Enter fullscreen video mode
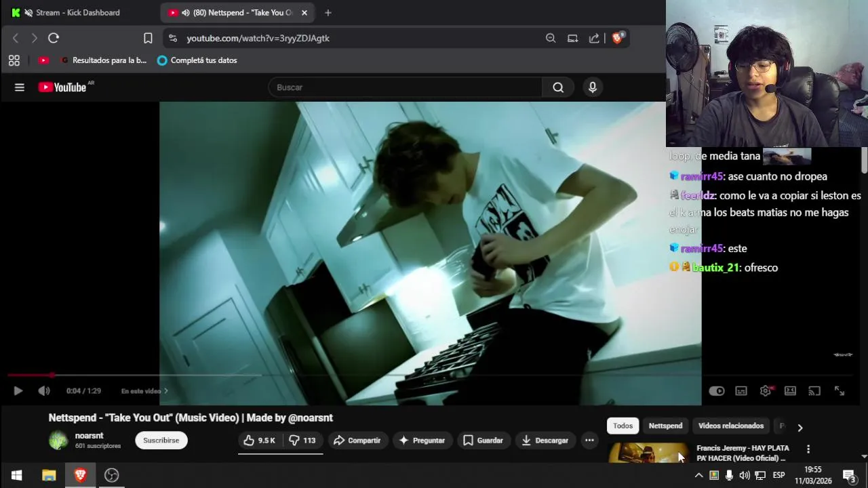Image resolution: width=868 pixels, height=488 pixels. coord(840,391)
